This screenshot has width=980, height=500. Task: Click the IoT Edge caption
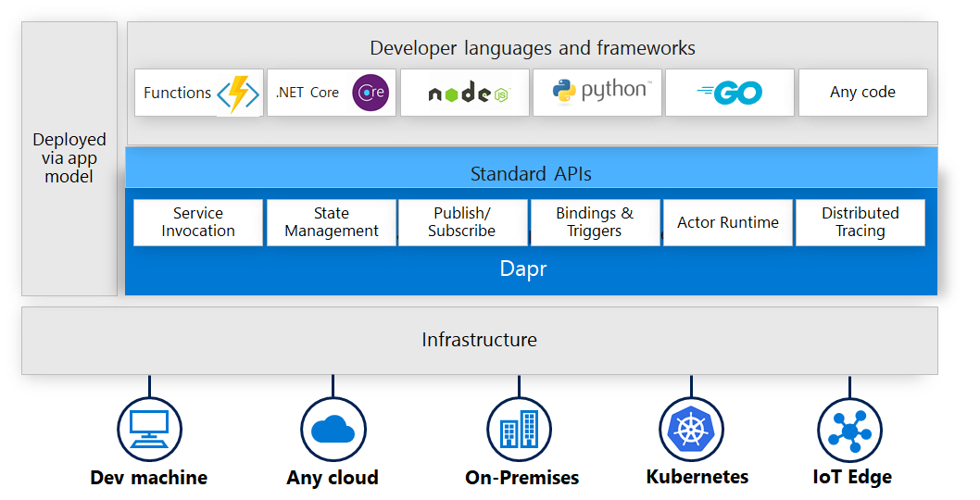point(852,478)
